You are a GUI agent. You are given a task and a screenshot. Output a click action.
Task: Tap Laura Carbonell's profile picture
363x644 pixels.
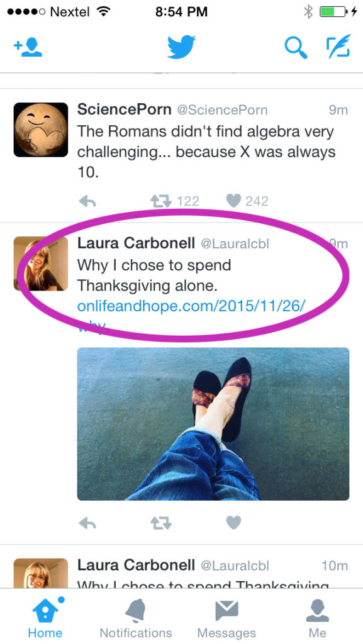click(x=41, y=264)
